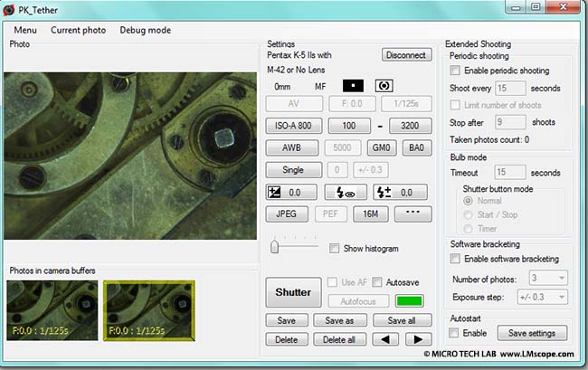Go to next photo with right arrow
Screen dimensions: 588x370
coord(418,339)
